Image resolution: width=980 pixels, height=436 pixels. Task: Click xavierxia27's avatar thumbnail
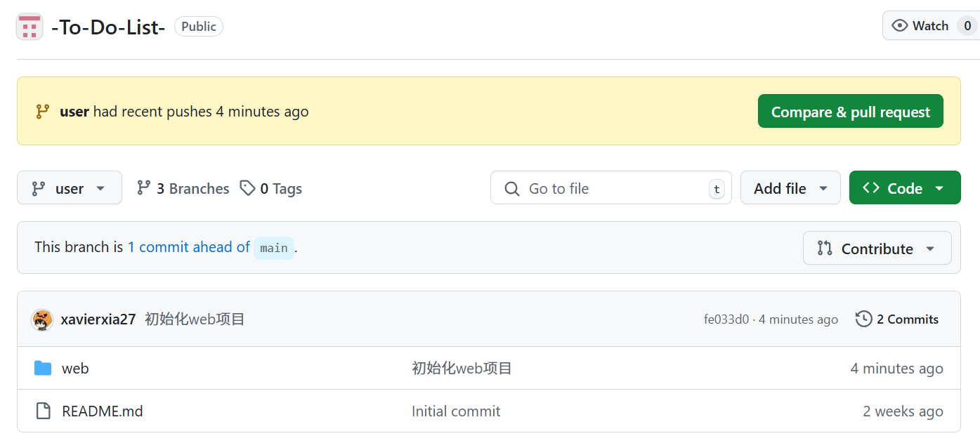[43, 319]
